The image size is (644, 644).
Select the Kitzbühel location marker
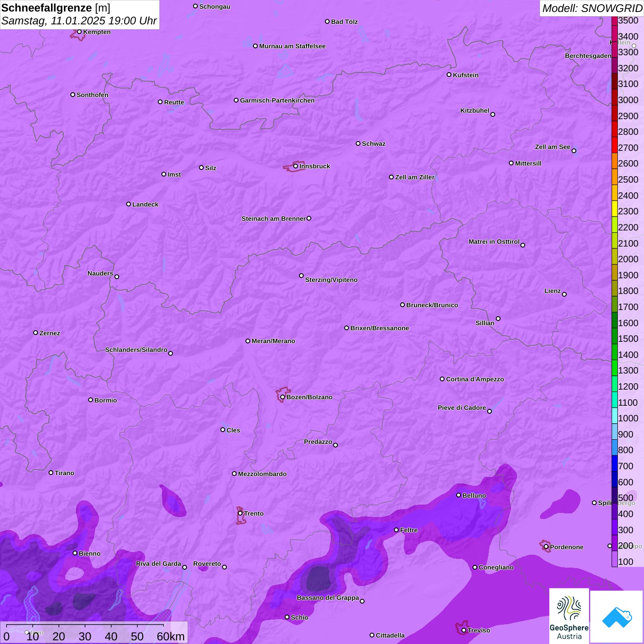[x=493, y=115]
